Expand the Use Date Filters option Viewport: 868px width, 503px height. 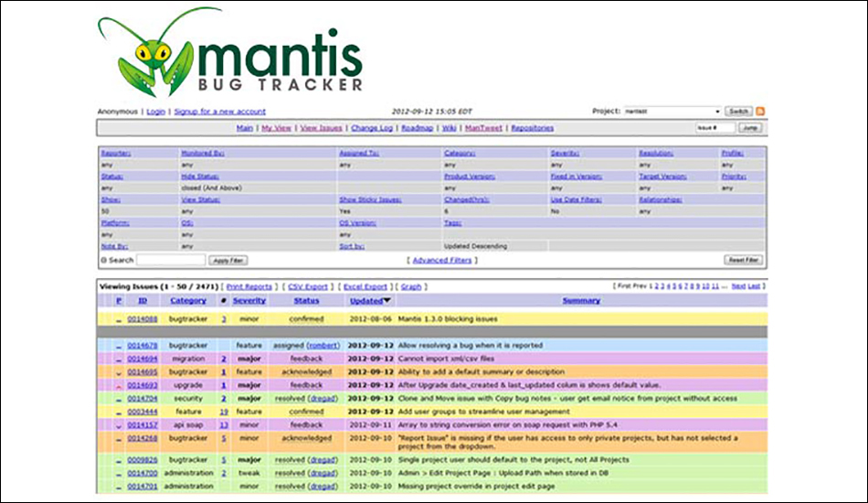[577, 199]
